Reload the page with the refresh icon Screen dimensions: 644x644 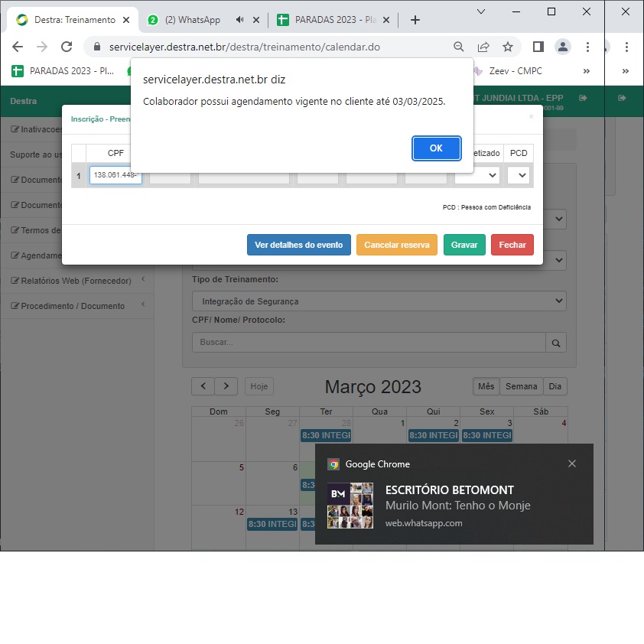tap(67, 47)
